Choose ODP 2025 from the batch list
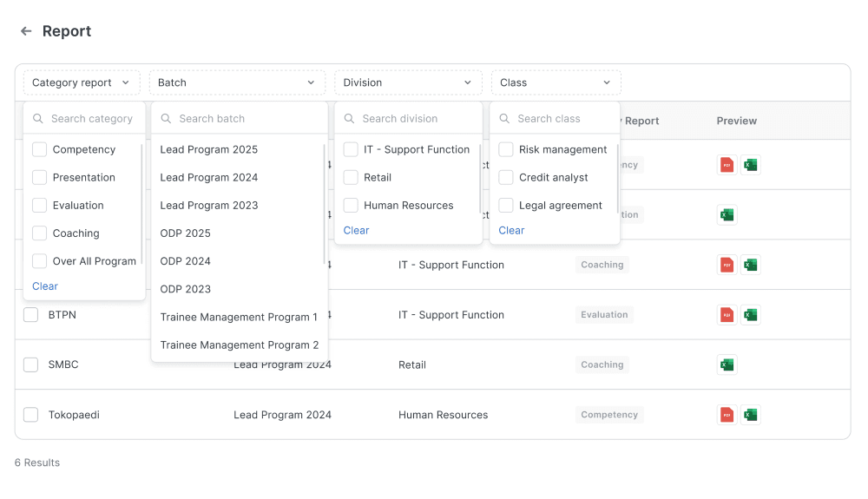The width and height of the screenshot is (868, 499). pyautogui.click(x=186, y=233)
